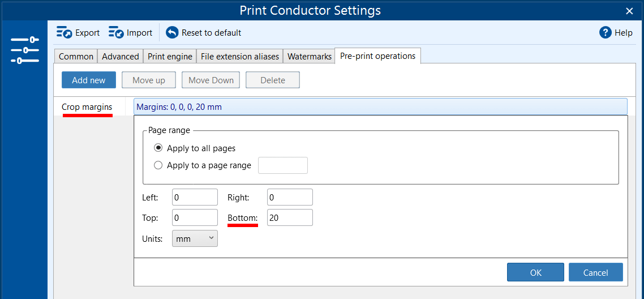Image resolution: width=644 pixels, height=299 pixels.
Task: Select Apply to all pages option
Action: [158, 148]
